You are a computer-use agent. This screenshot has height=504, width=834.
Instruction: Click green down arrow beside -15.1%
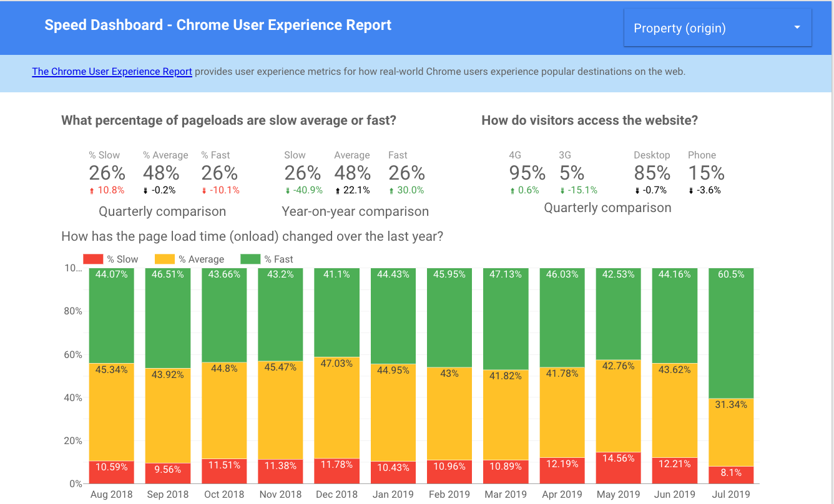click(562, 190)
